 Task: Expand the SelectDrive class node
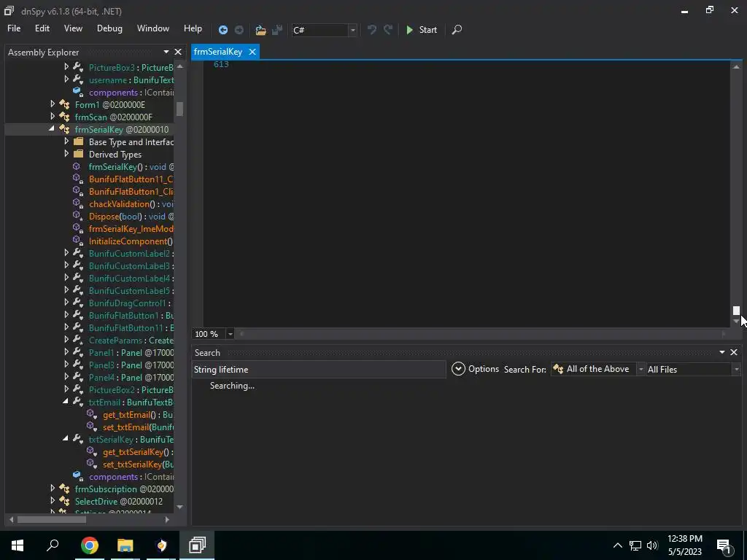pyautogui.click(x=53, y=500)
